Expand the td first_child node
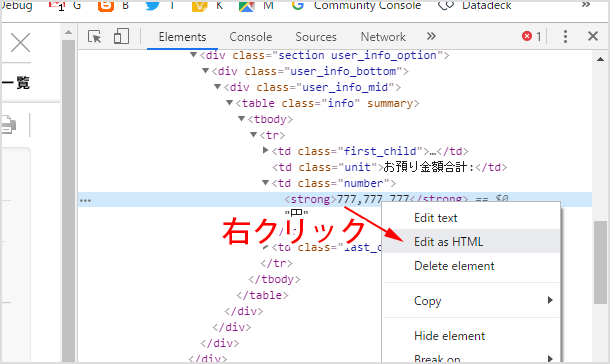This screenshot has width=610, height=364. click(266, 150)
